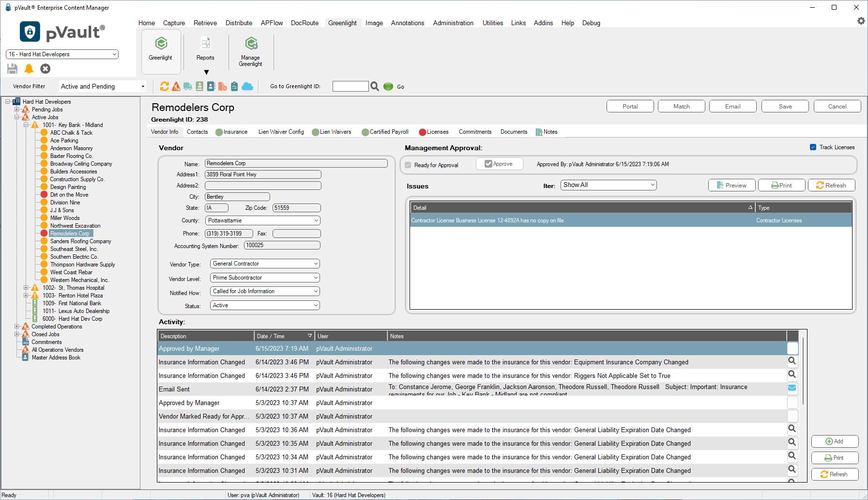Image resolution: width=868 pixels, height=500 pixels.
Task: Collapse the 1001- Key Bank - Midland node
Action: coord(26,125)
